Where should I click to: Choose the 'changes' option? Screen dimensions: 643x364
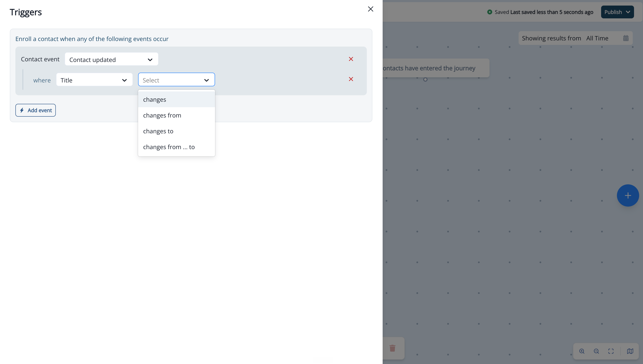coord(176,99)
